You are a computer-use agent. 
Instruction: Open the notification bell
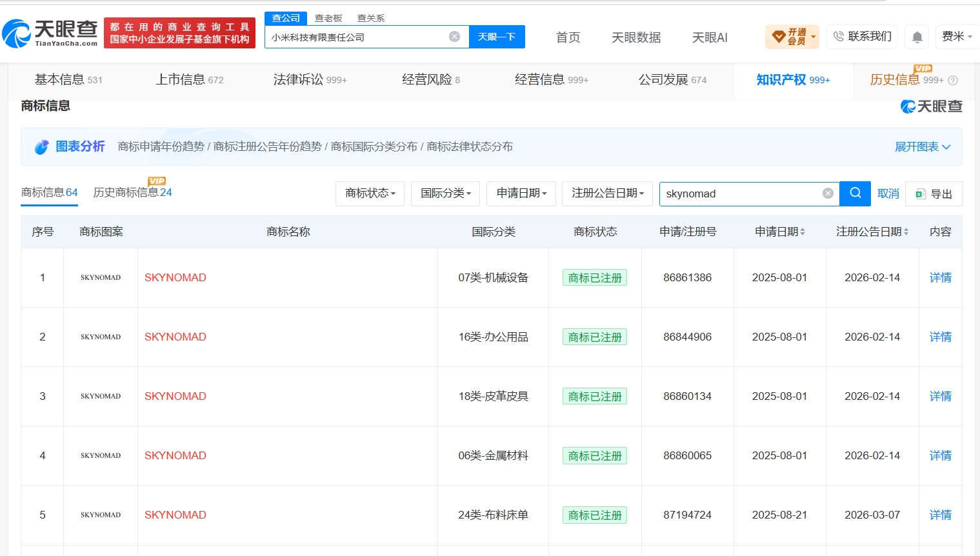[917, 37]
